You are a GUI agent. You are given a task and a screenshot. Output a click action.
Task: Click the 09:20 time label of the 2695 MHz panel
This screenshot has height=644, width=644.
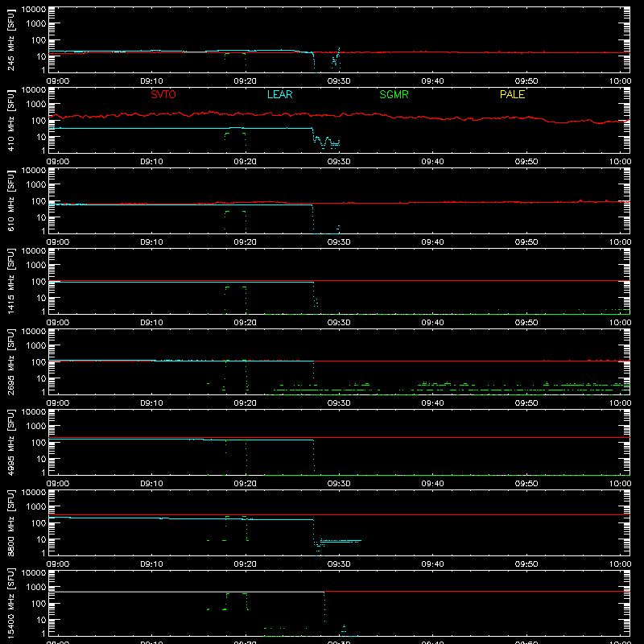click(246, 403)
